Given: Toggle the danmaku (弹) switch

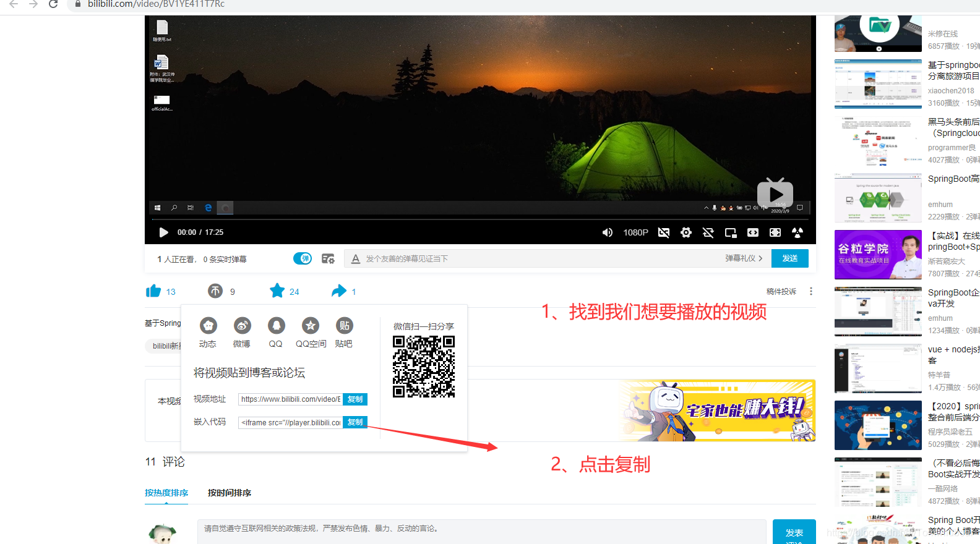Looking at the screenshot, I should [303, 258].
